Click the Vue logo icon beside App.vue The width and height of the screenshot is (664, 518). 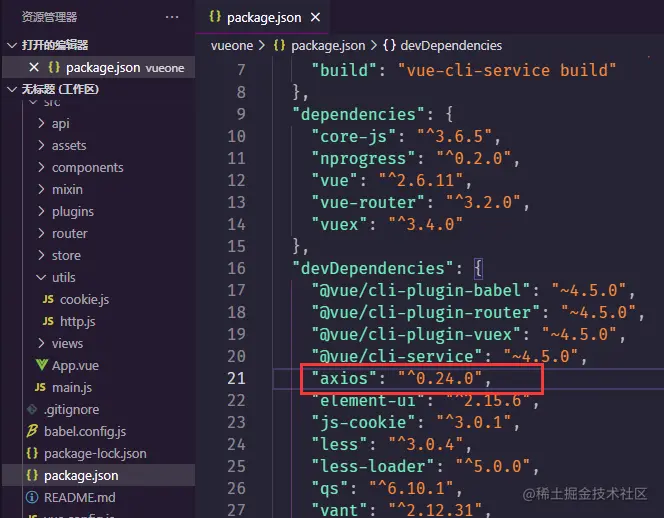[x=42, y=365]
